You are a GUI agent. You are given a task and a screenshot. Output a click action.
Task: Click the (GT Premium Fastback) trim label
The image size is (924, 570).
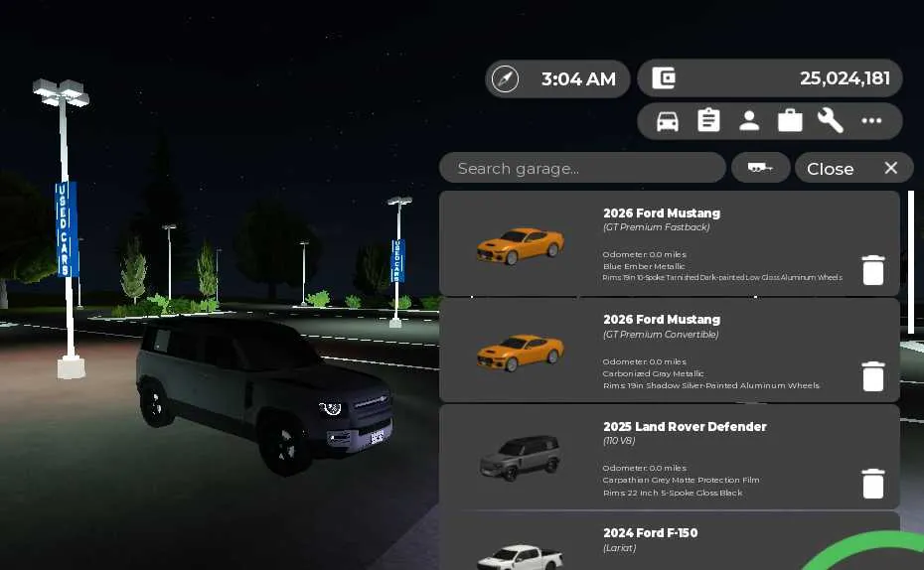coord(657,226)
